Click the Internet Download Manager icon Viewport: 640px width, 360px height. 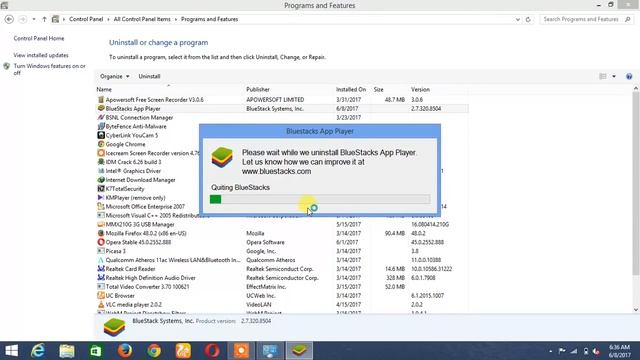(x=101, y=180)
